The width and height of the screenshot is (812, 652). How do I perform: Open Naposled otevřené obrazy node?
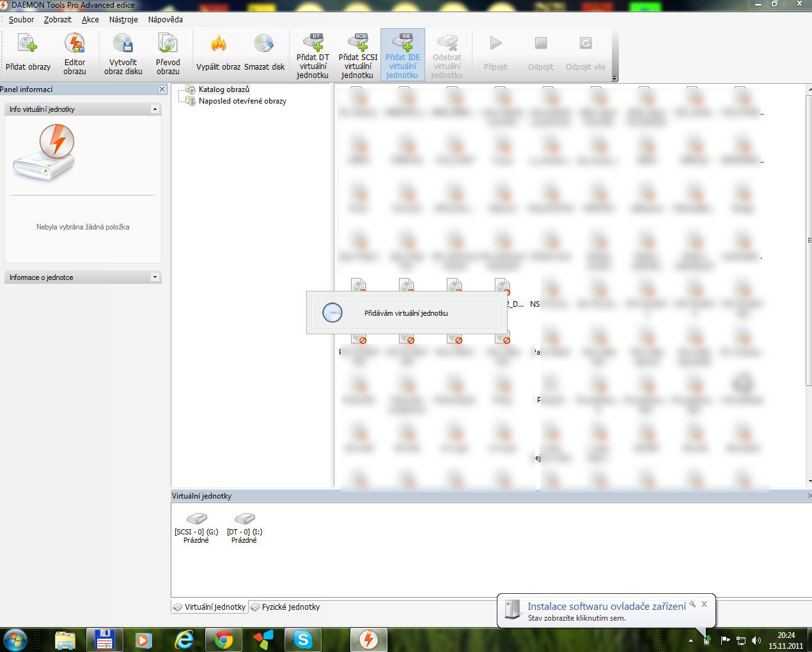(x=242, y=101)
